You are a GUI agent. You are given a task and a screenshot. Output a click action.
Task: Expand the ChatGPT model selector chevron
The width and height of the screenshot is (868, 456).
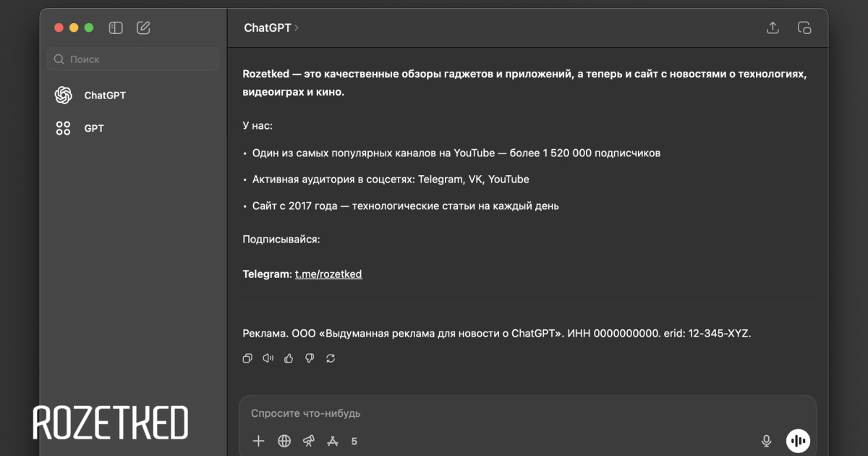(x=297, y=28)
